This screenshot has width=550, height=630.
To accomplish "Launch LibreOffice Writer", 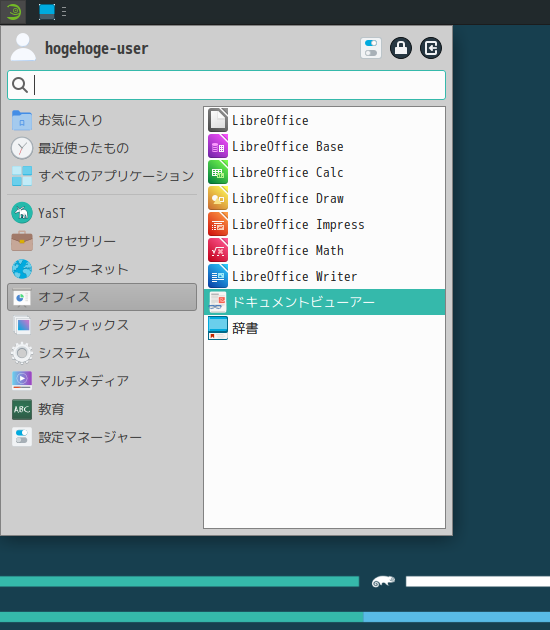I will point(325,276).
